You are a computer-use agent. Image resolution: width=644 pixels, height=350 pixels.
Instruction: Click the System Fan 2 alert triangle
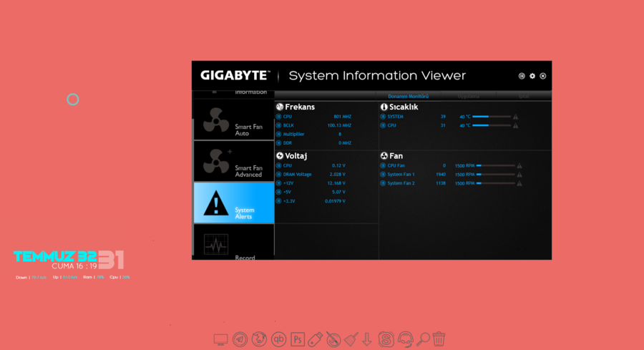pyautogui.click(x=519, y=183)
